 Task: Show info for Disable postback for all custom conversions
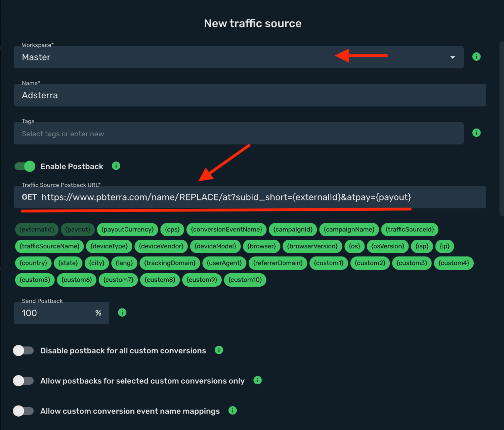pos(219,350)
